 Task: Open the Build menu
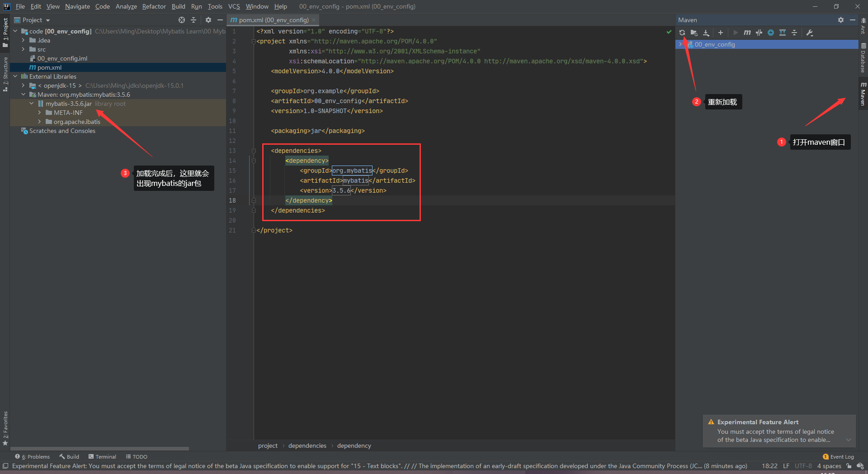coord(179,6)
